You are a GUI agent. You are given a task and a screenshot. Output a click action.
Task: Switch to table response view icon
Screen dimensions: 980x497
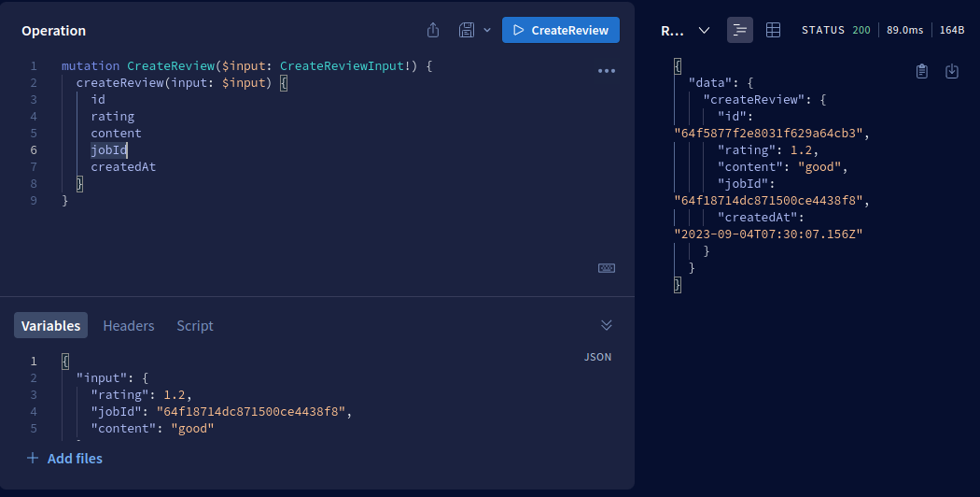pos(773,30)
